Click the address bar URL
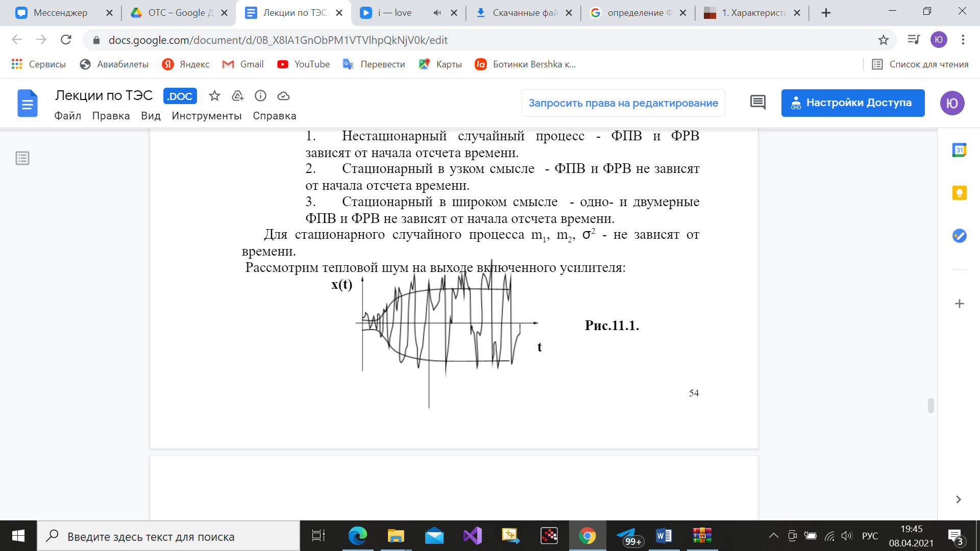Viewport: 980px width, 551px height. 278,40
